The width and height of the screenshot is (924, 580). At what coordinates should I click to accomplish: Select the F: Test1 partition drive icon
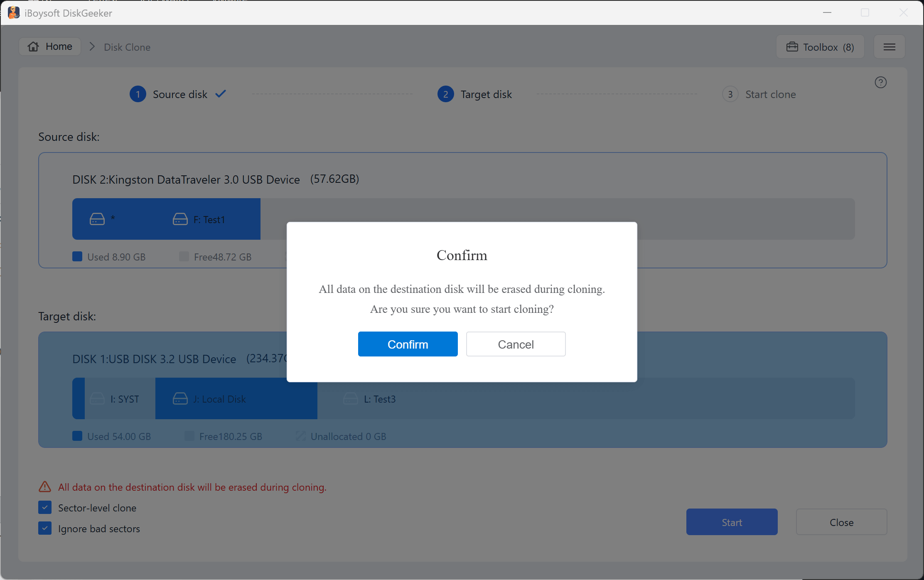tap(180, 219)
